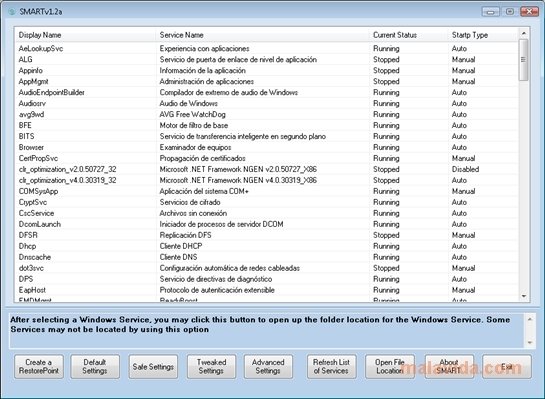Select clr_optimization_v2.0.50727_32 row
Image resolution: width=545 pixels, height=399 pixels.
267,169
